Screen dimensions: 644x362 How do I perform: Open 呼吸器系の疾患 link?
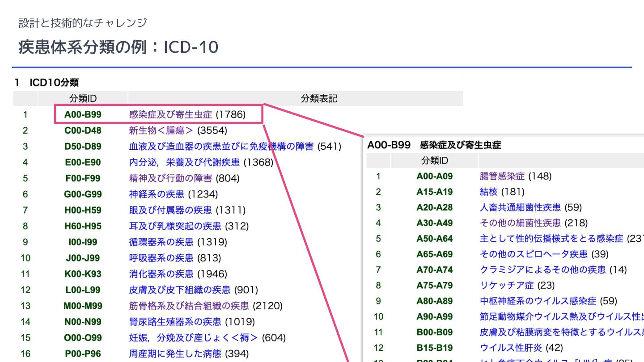pyautogui.click(x=161, y=258)
